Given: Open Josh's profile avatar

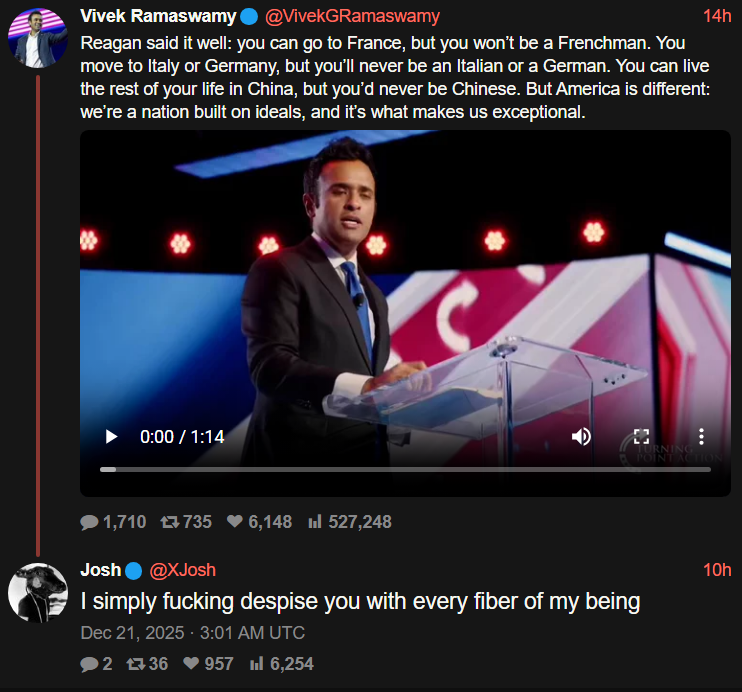Looking at the screenshot, I should pos(37,592).
